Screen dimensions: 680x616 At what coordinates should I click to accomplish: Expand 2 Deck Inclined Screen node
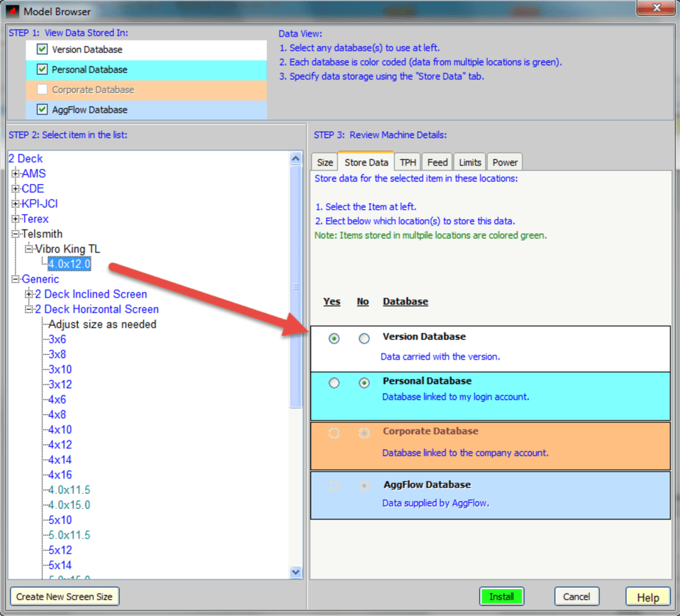[29, 294]
